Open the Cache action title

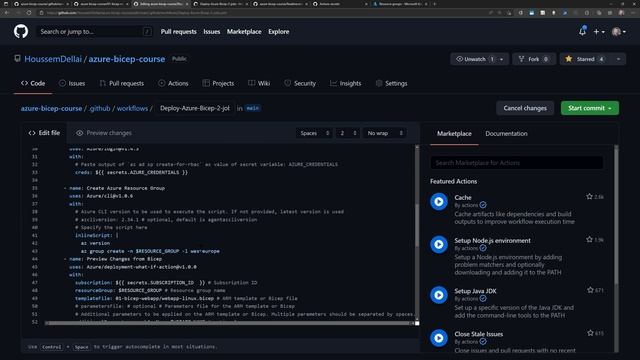tap(463, 198)
